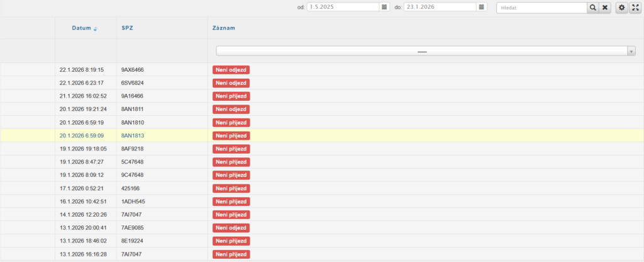The width and height of the screenshot is (644, 262).
Task: Open the calendar picker for the 'od' date
Action: tap(384, 7)
